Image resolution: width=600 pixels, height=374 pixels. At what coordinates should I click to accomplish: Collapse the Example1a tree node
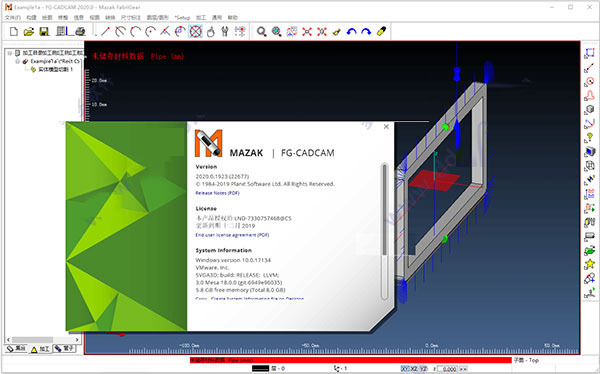(18, 61)
